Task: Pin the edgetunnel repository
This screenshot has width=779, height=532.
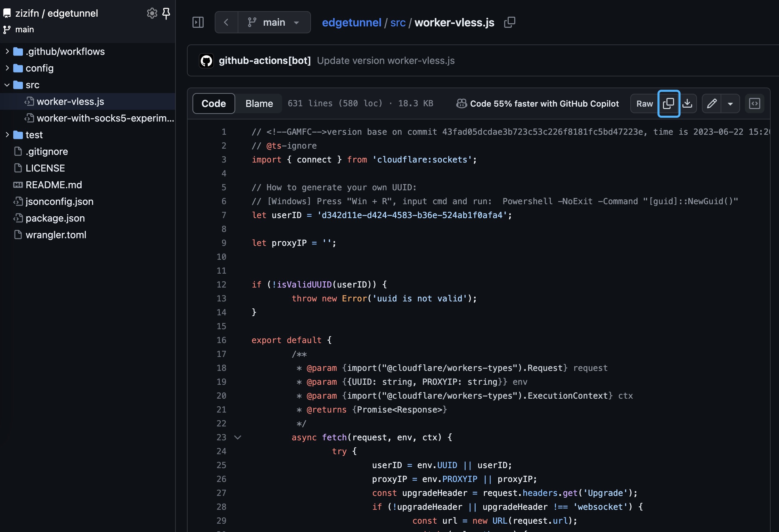Action: coord(166,13)
